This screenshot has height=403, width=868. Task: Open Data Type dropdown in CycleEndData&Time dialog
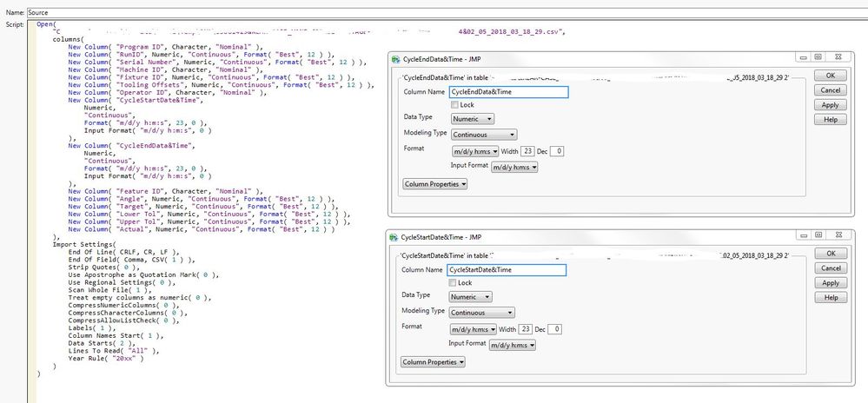pyautogui.click(x=472, y=118)
